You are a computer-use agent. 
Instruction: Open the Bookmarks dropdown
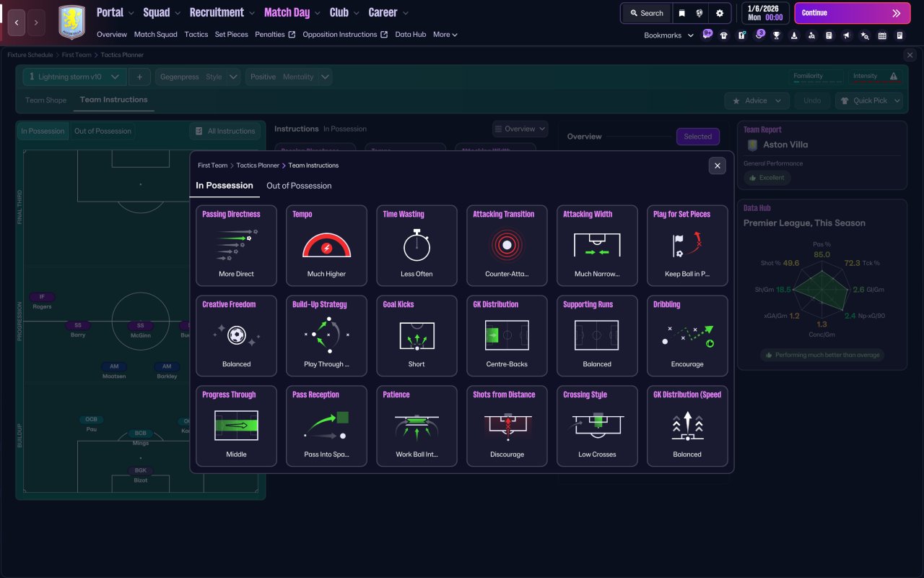[668, 35]
